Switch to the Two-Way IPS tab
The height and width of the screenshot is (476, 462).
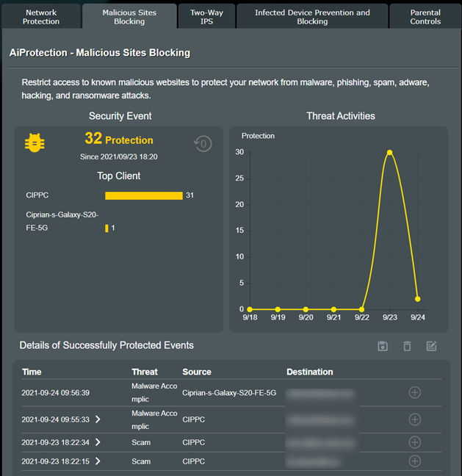click(206, 17)
